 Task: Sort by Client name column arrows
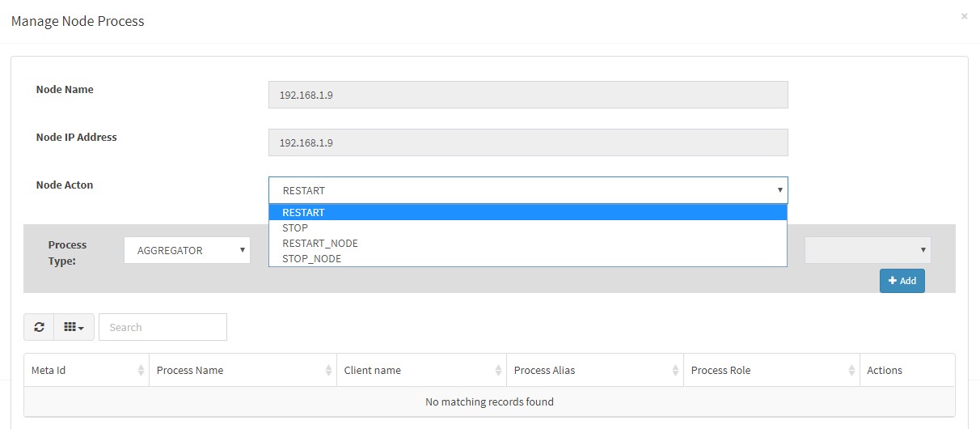498,370
